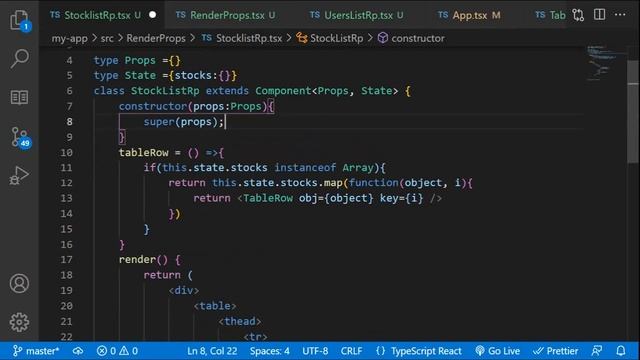Open notifications bell
Image resolution: width=640 pixels, height=360 pixels.
tap(621, 351)
